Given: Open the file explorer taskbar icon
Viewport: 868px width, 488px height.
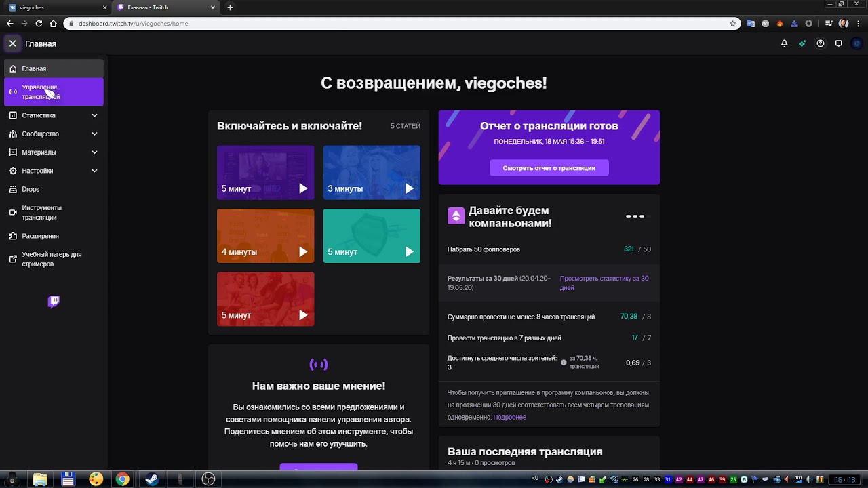Looking at the screenshot, I should (40, 480).
